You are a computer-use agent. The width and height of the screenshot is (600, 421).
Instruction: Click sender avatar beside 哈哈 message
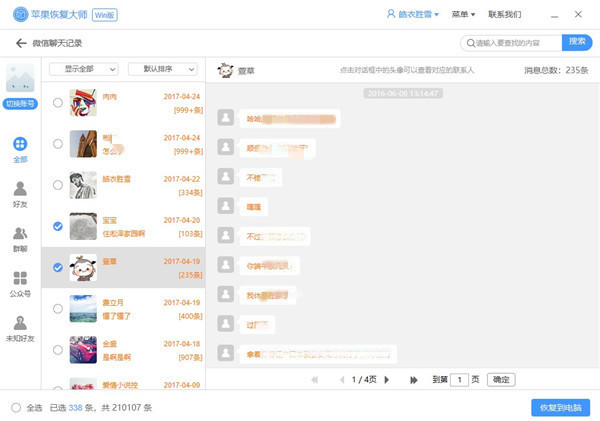[x=226, y=117]
